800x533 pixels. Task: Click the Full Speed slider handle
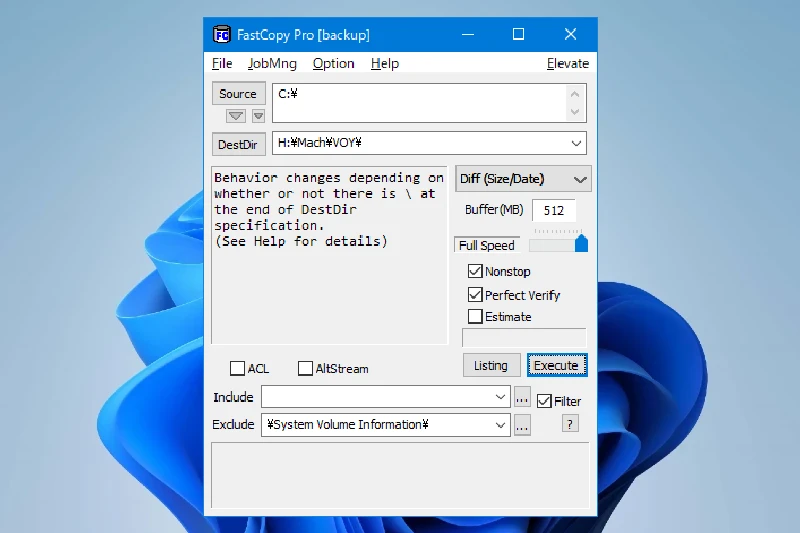tap(581, 243)
